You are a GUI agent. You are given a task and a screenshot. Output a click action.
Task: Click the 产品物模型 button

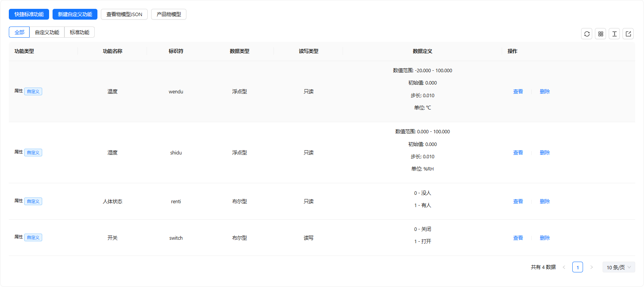(168, 14)
